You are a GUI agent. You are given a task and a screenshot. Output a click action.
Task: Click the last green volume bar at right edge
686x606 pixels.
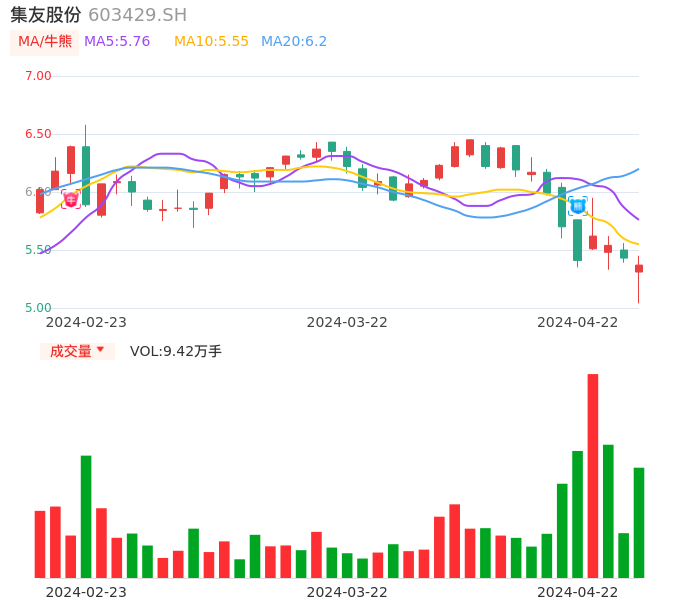[639, 522]
